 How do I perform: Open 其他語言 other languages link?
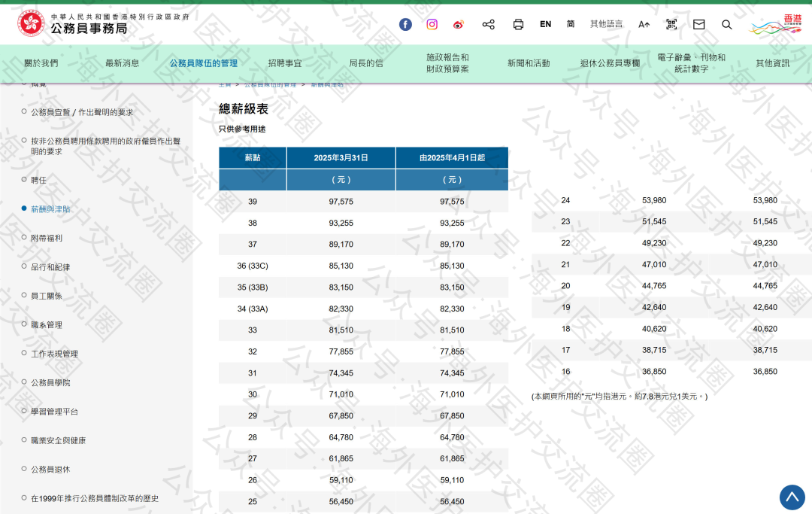pos(607,24)
